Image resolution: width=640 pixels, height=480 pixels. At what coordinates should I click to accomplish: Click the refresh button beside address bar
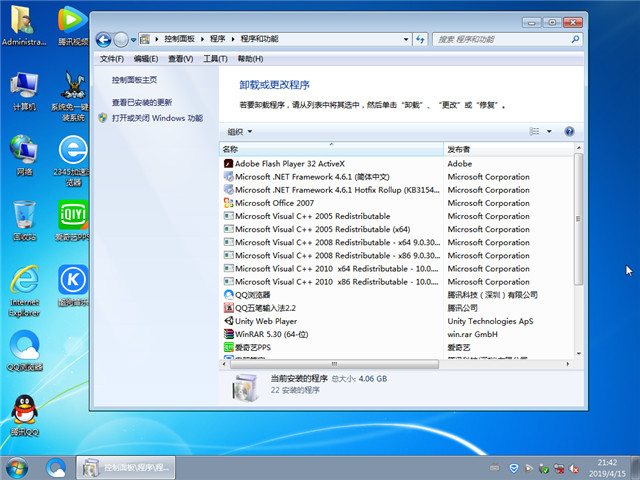pyautogui.click(x=420, y=39)
